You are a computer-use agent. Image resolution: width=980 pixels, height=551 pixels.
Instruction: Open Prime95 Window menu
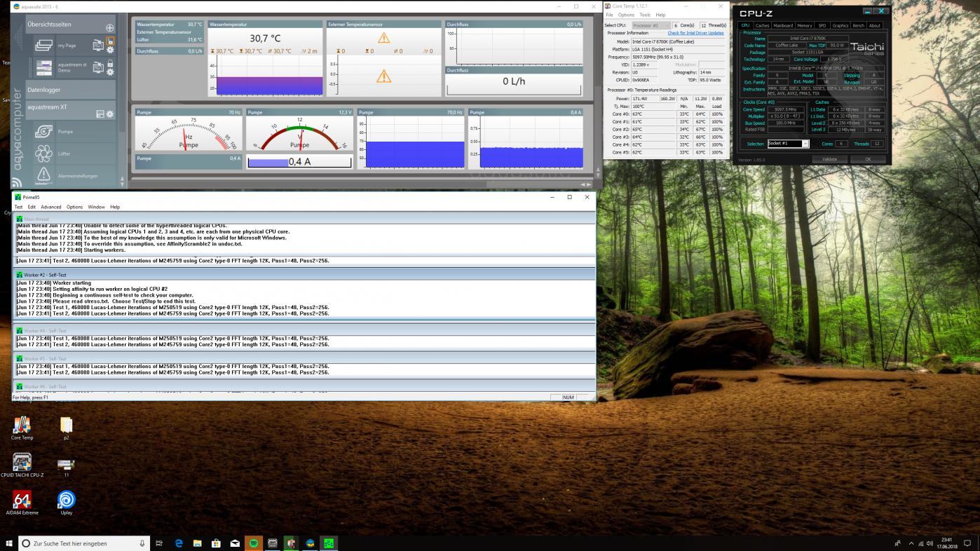(96, 207)
